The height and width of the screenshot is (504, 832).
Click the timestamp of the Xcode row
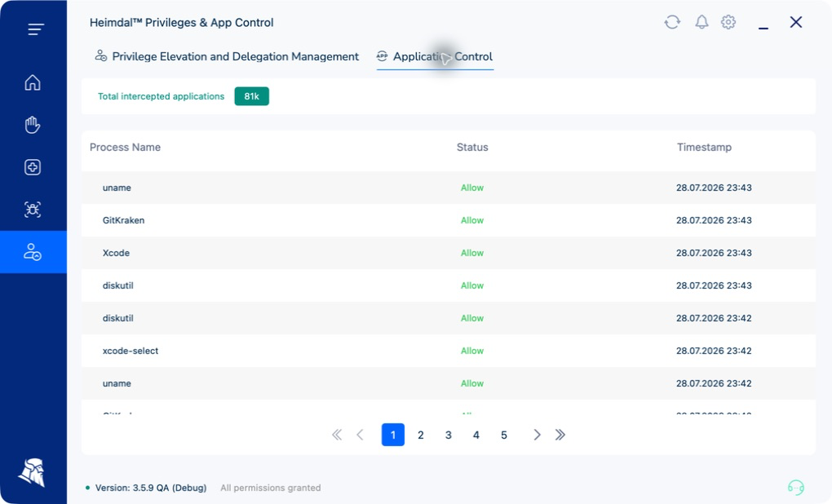click(x=714, y=253)
